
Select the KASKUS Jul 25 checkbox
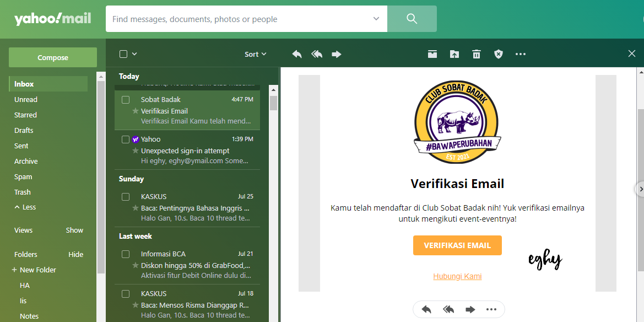coord(126,197)
